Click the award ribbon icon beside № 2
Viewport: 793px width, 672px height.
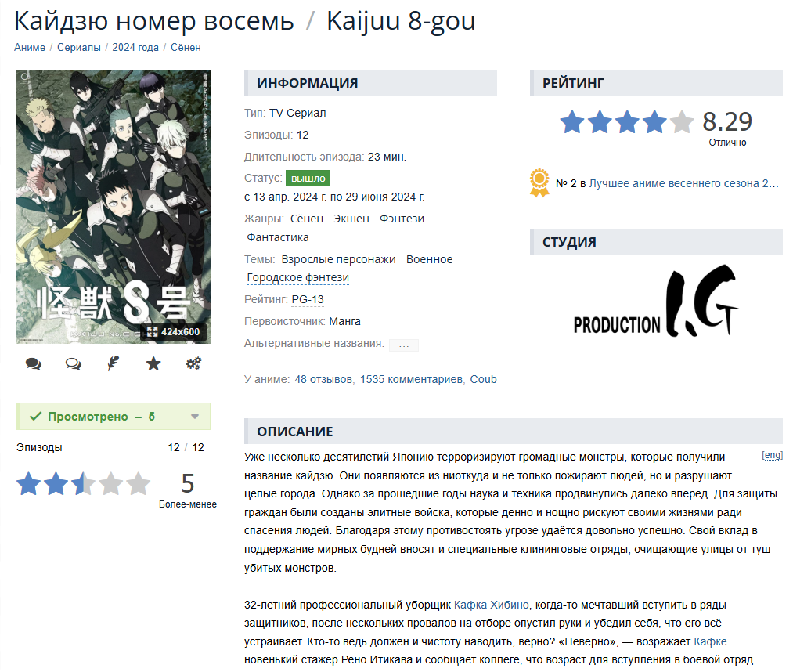pyautogui.click(x=539, y=182)
